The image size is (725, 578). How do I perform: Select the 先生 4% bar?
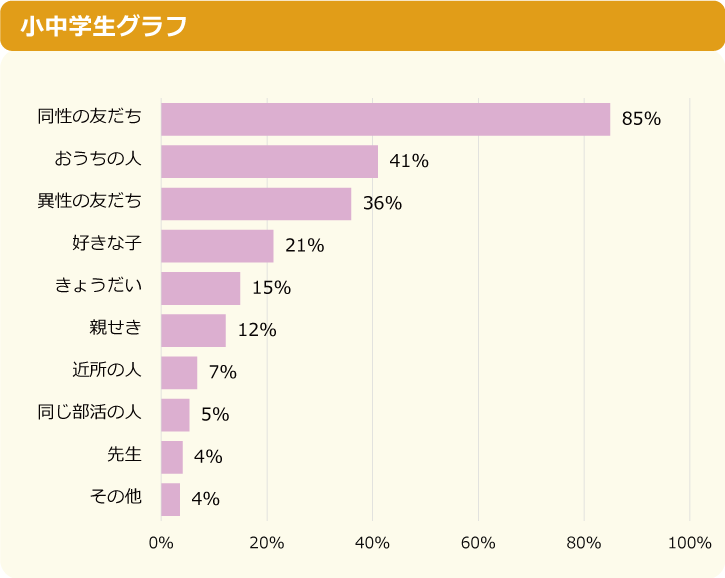[x=172, y=457]
